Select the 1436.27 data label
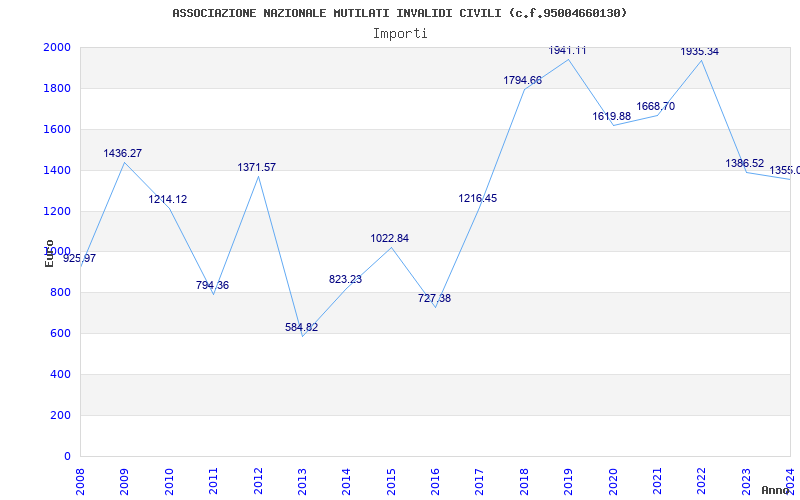The image size is (800, 500). click(x=122, y=153)
